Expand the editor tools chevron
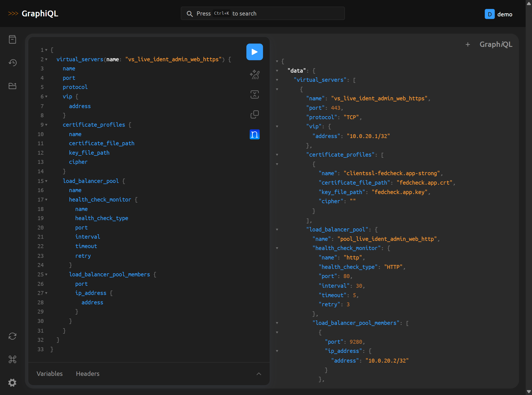Screen dimensions: 532x395 click(259, 374)
